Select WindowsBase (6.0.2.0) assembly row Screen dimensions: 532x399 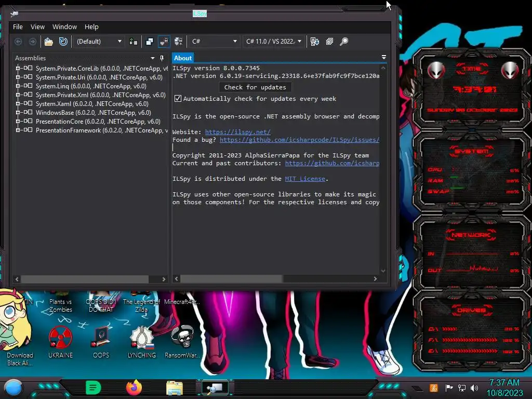(94, 113)
